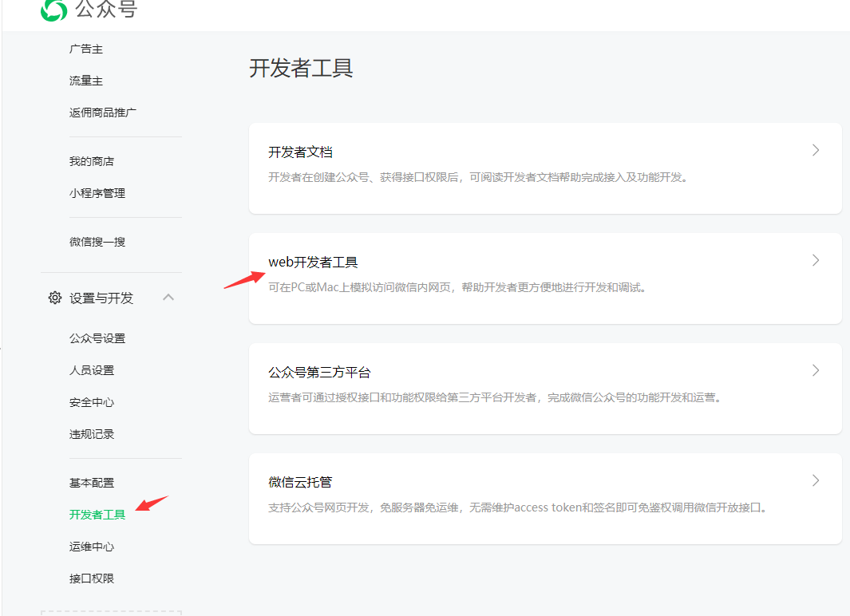Open the 公众号第三方平台 card arrow

tap(816, 370)
